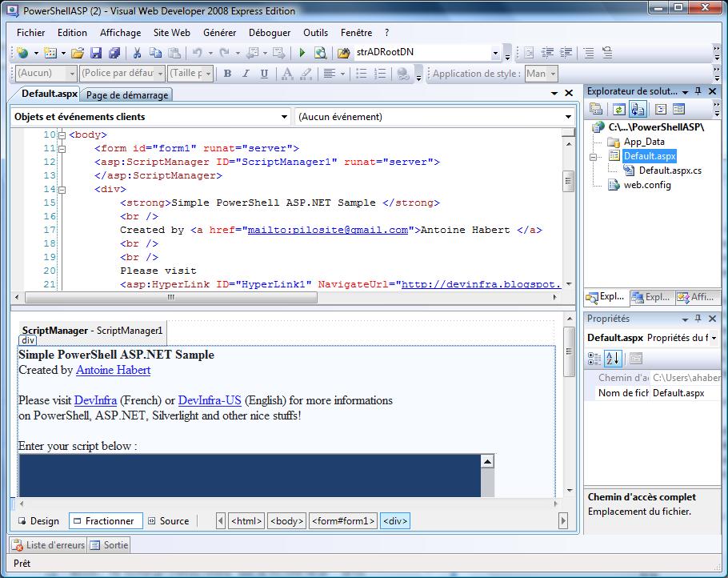The width and height of the screenshot is (728, 578).
Task: Click the Antoine Habert link in design view
Action: 114,370
